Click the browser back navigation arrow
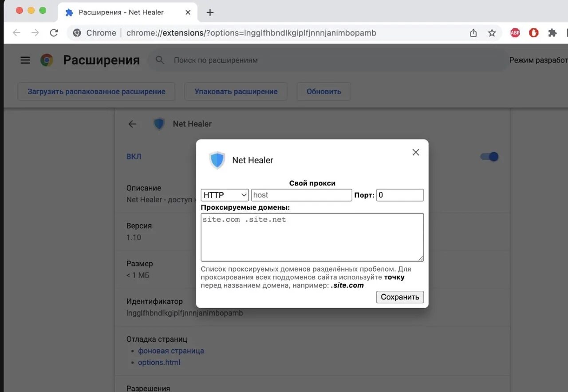Image resolution: width=568 pixels, height=392 pixels. (x=16, y=32)
